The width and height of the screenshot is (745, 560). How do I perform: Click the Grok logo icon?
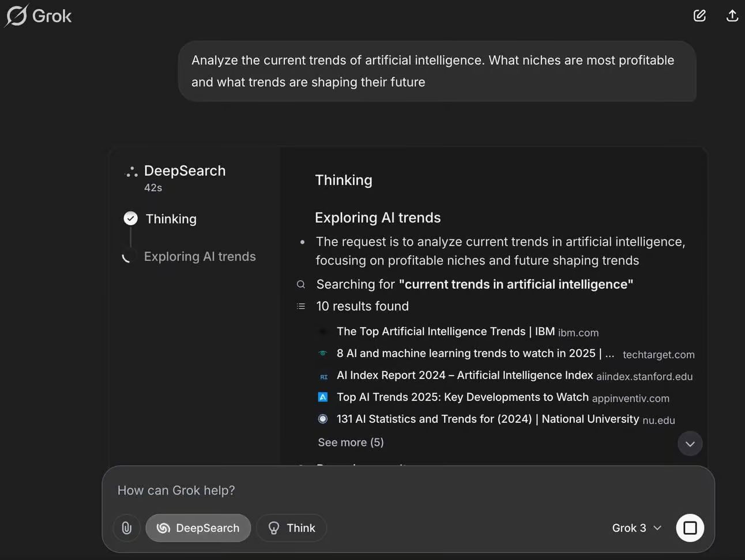(x=17, y=16)
